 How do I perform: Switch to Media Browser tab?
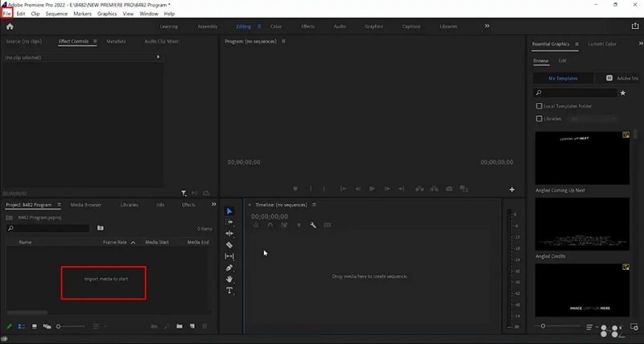[x=86, y=205]
